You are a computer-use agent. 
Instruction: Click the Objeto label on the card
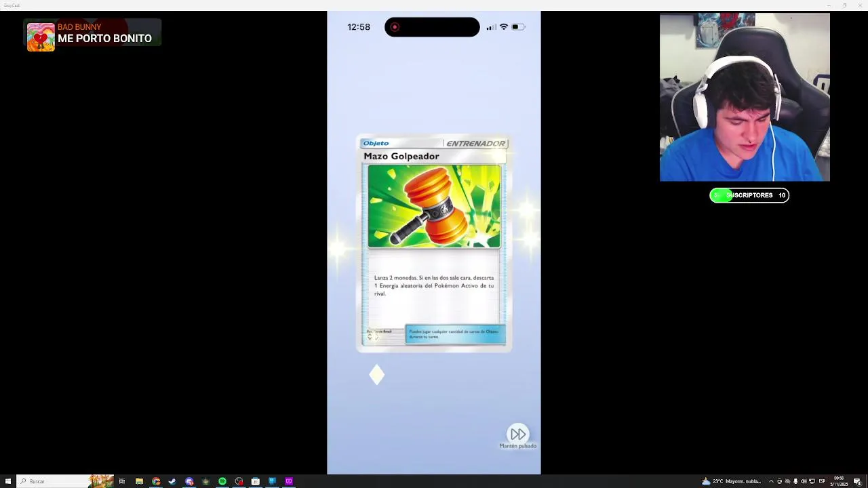point(376,143)
